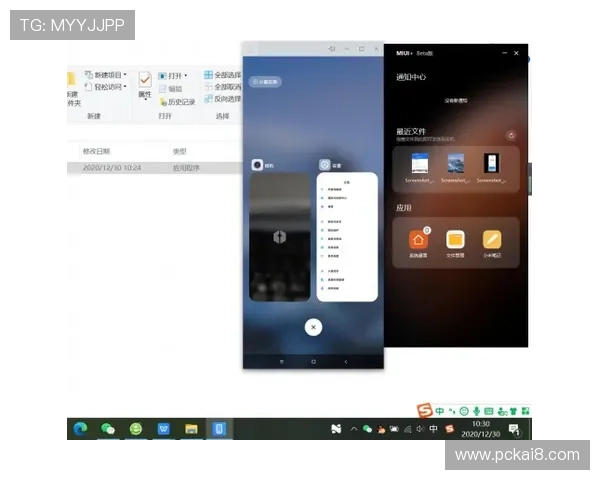Click 全部选择 in the ribbon
600x480 pixels.
tap(222, 75)
